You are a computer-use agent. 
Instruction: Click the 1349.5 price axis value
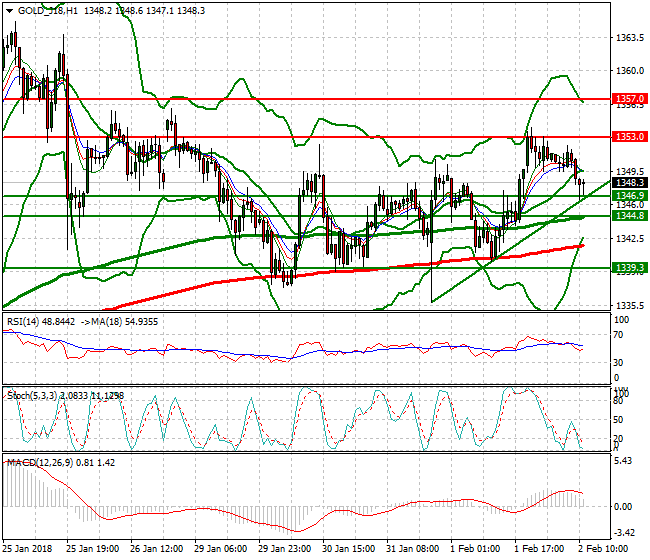coord(630,171)
